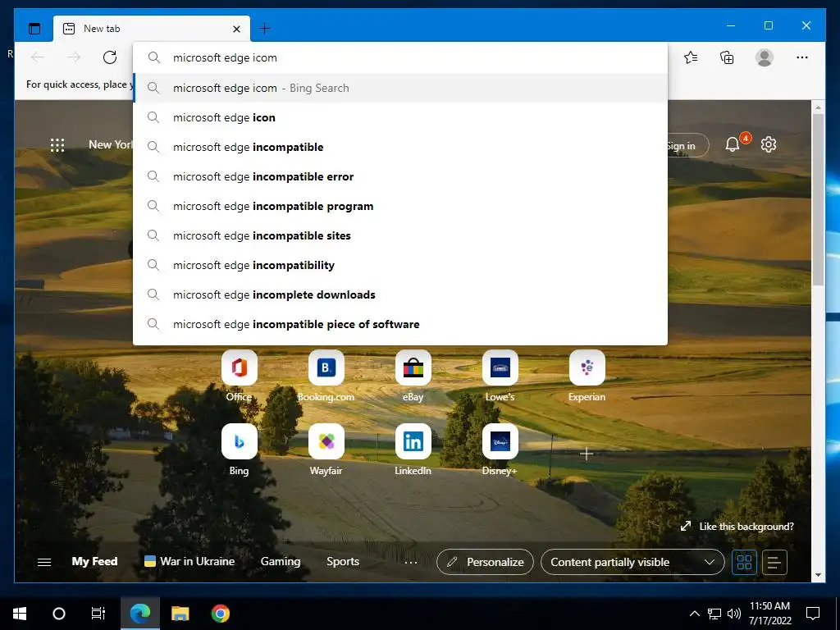The width and height of the screenshot is (840, 630).
Task: Open Cortana search circle on taskbar
Action: pos(59,614)
